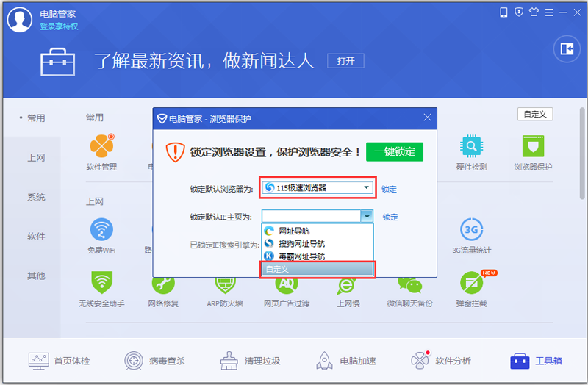This screenshot has height=385, width=588.
Task: Go to 清理垃圾 in bottom bar
Action: point(250,361)
